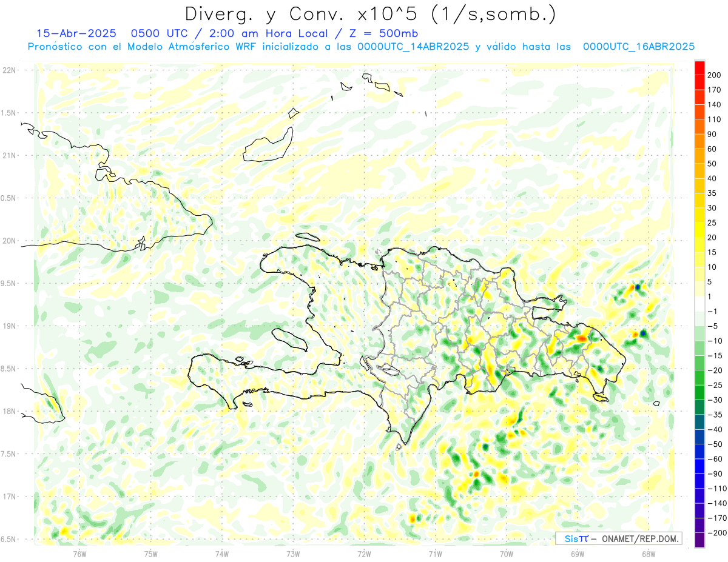728x562 pixels.
Task: Click the '75W' longitude label
Action: pos(150,553)
